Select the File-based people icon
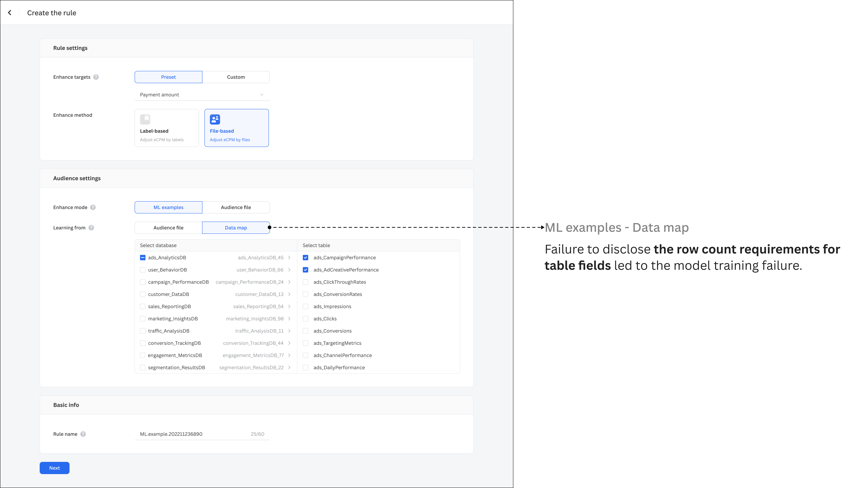The height and width of the screenshot is (488, 868). [x=215, y=119]
